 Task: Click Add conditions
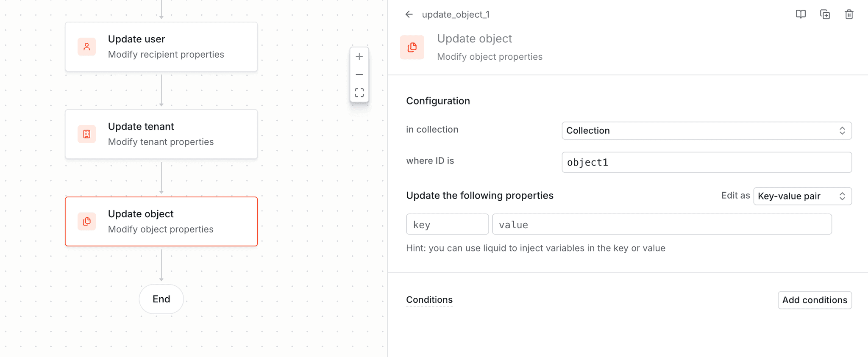tap(815, 300)
